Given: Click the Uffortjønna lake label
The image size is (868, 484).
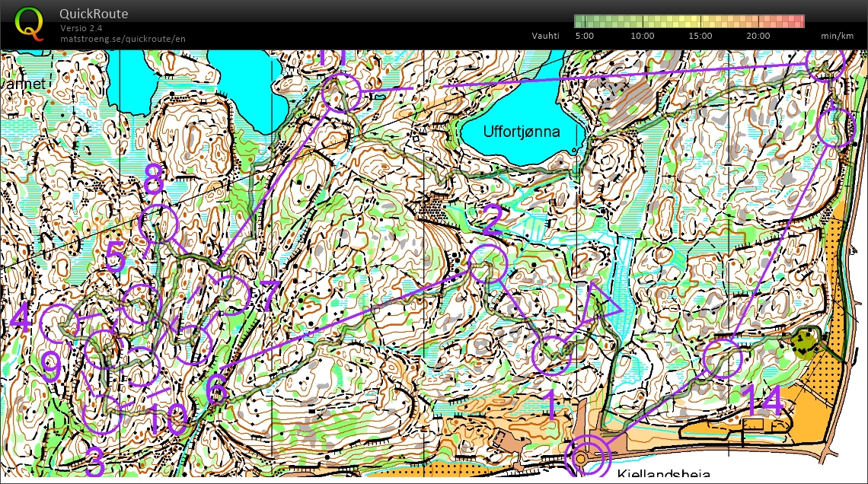Looking at the screenshot, I should (522, 132).
